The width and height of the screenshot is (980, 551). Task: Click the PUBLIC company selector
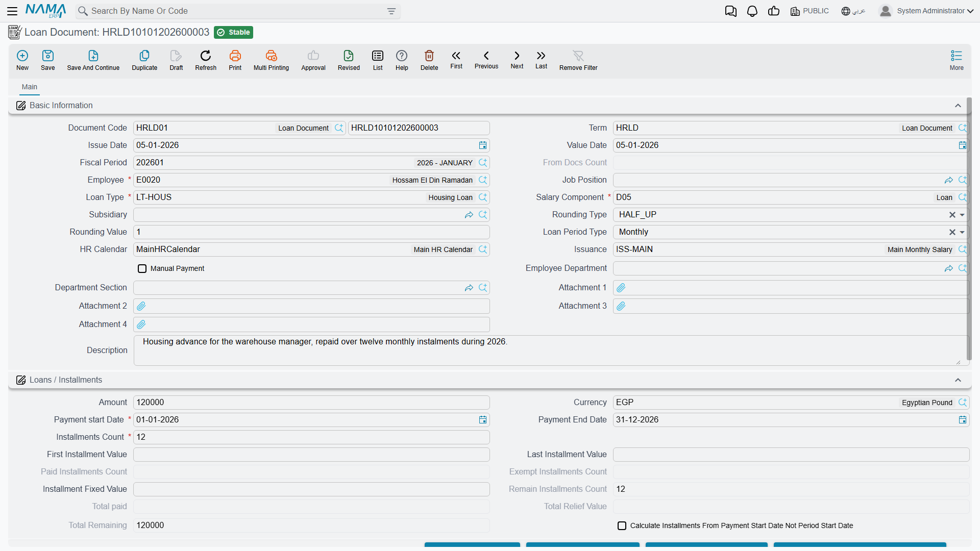(810, 11)
